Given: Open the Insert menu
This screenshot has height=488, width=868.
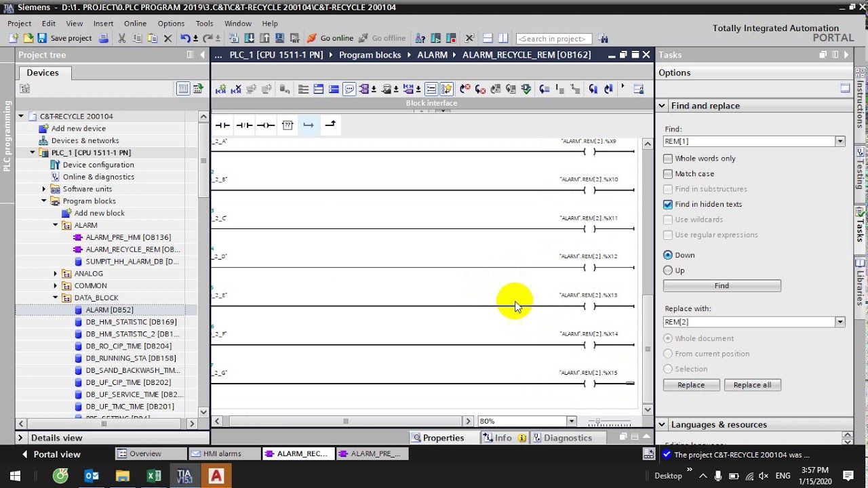Looking at the screenshot, I should click(x=103, y=23).
